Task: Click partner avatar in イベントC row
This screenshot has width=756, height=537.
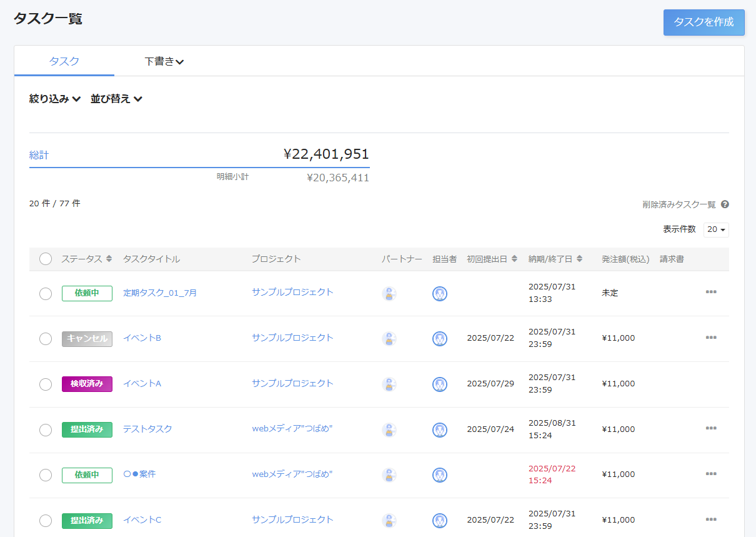Action: 389,521
